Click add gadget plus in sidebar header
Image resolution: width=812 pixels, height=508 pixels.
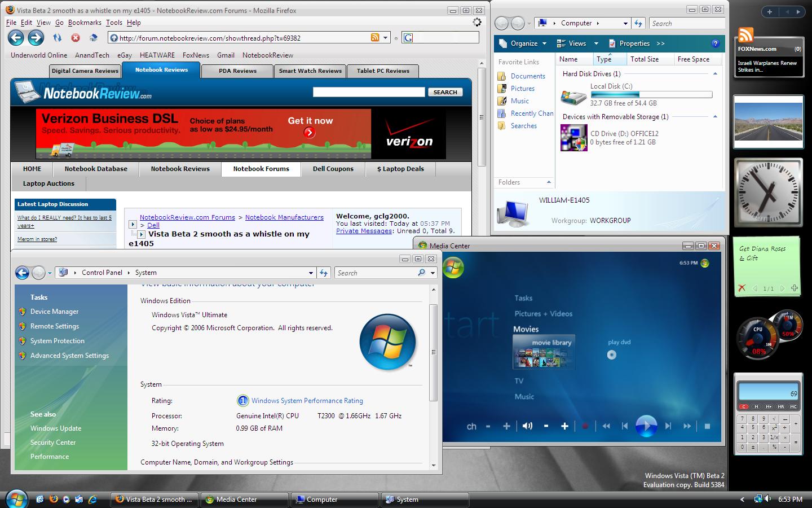770,11
